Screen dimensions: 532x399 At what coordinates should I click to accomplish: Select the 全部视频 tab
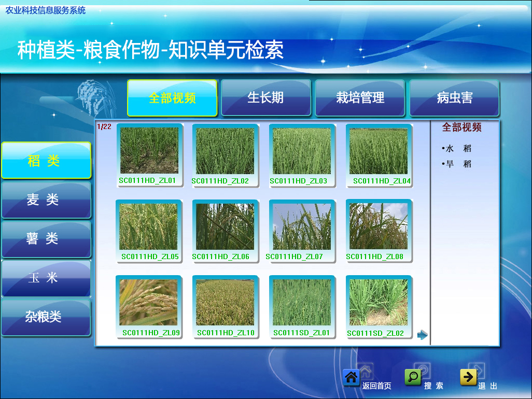click(x=172, y=98)
